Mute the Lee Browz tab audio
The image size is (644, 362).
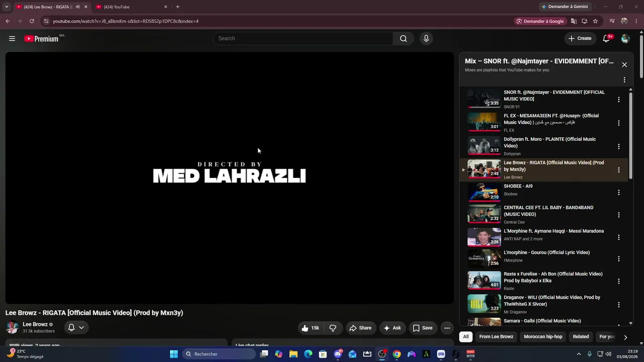77,7
